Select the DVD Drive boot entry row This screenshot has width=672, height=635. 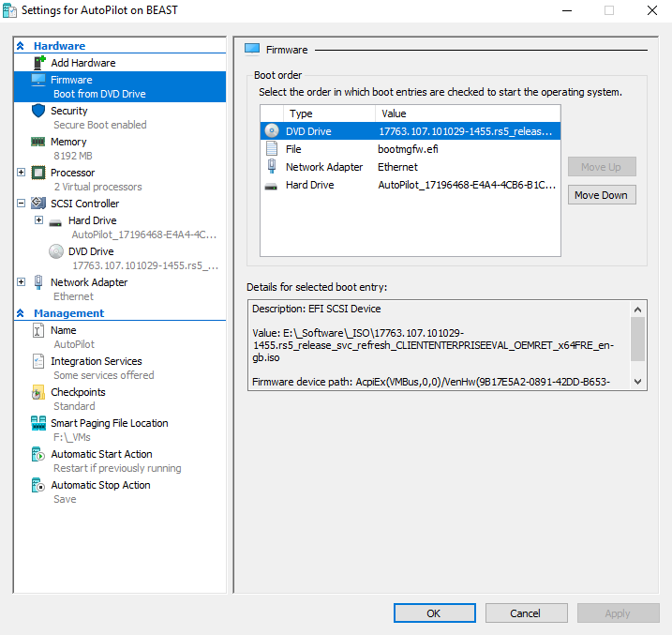coord(411,130)
